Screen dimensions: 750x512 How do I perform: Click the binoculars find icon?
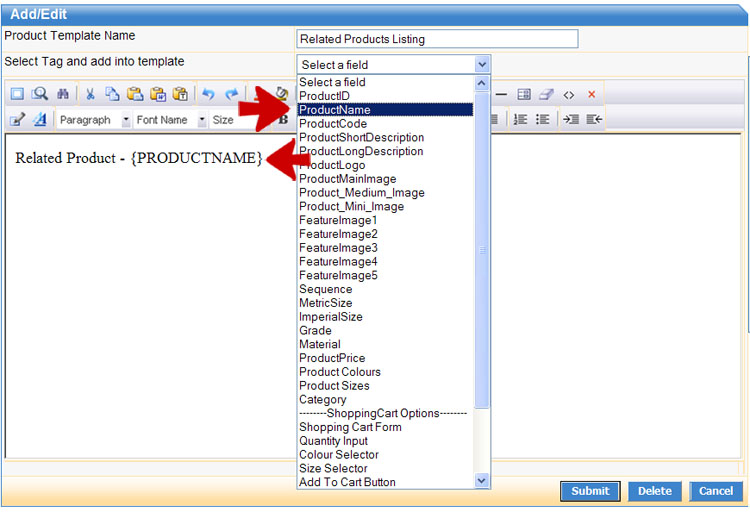point(63,94)
